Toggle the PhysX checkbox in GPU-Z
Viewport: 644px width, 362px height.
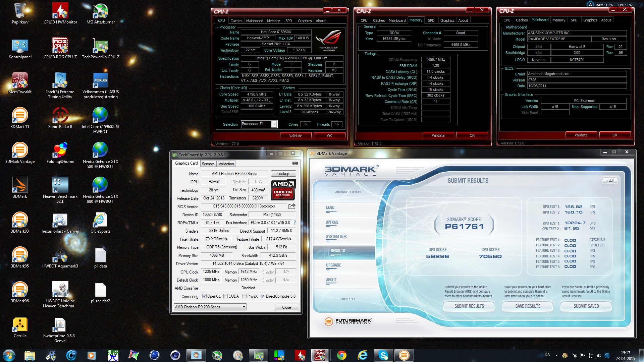click(245, 296)
